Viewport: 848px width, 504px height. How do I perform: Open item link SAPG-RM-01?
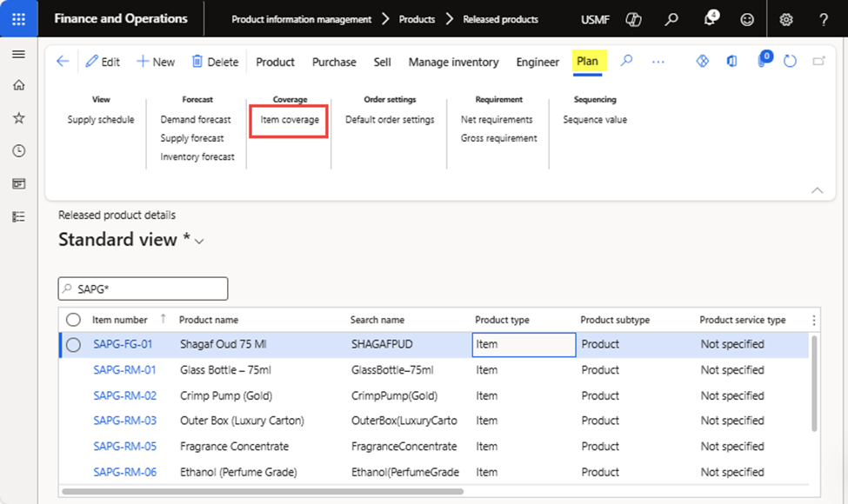pyautogui.click(x=124, y=370)
